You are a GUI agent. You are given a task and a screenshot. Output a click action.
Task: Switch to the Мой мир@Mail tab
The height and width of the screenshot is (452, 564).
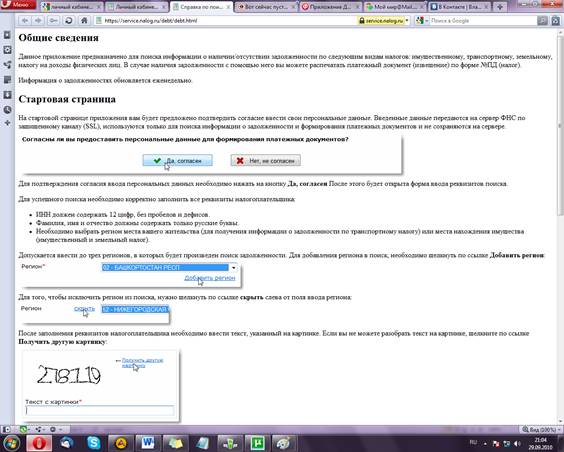pyautogui.click(x=395, y=7)
